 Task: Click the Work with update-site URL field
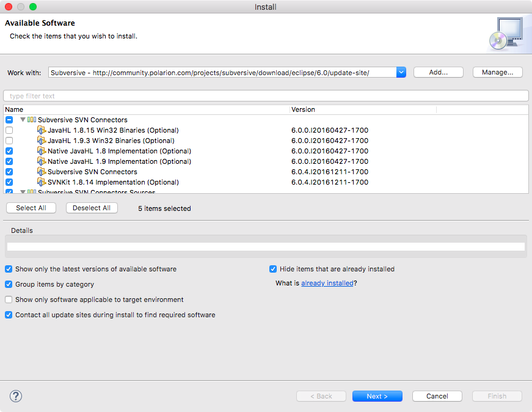222,72
